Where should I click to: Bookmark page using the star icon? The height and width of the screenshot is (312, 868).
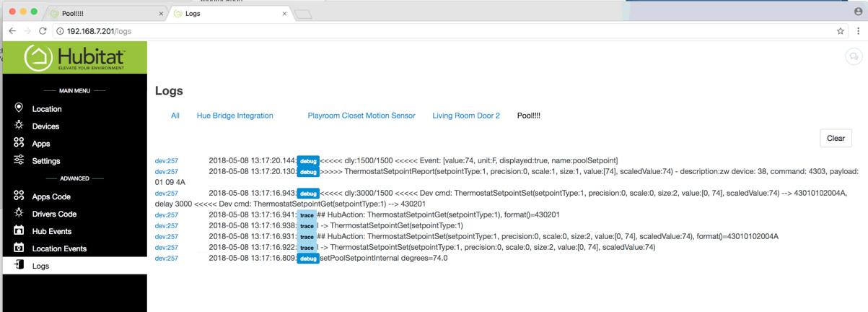pos(840,31)
